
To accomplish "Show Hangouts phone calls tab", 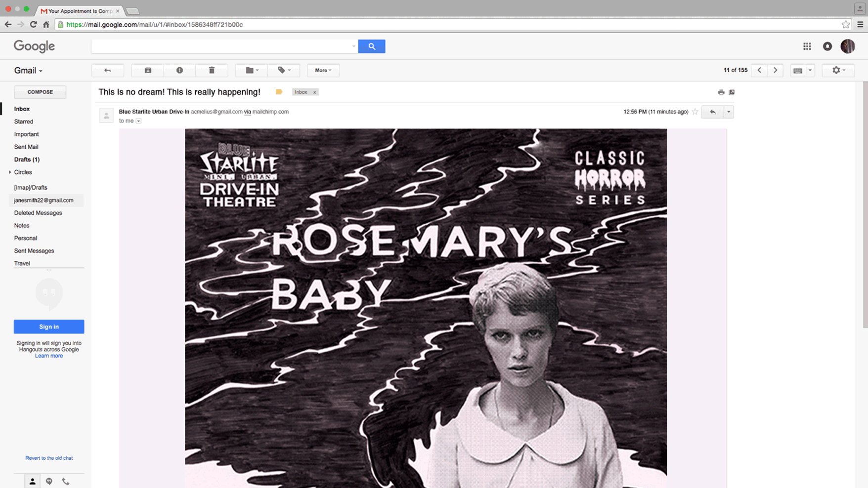I will coord(66,481).
